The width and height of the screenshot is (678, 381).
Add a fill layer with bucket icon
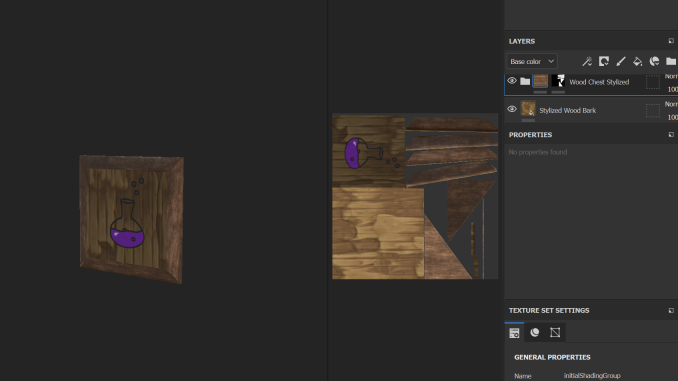tap(637, 61)
